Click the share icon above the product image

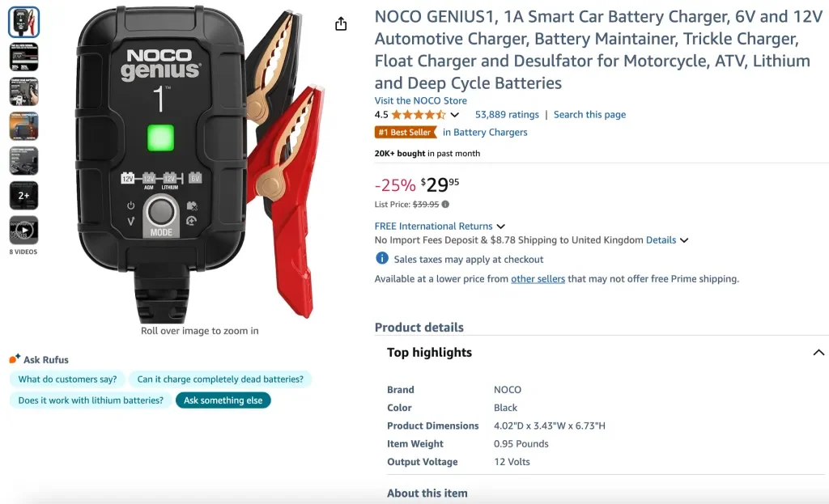click(x=340, y=24)
